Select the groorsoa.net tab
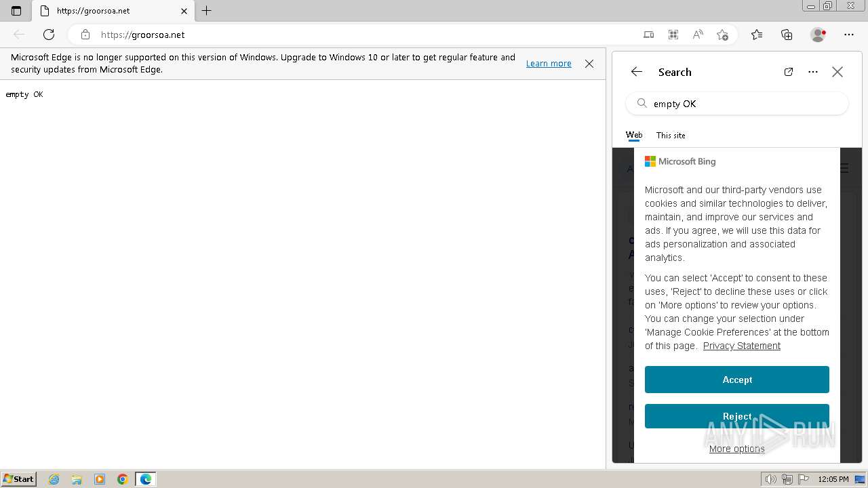 (x=113, y=11)
